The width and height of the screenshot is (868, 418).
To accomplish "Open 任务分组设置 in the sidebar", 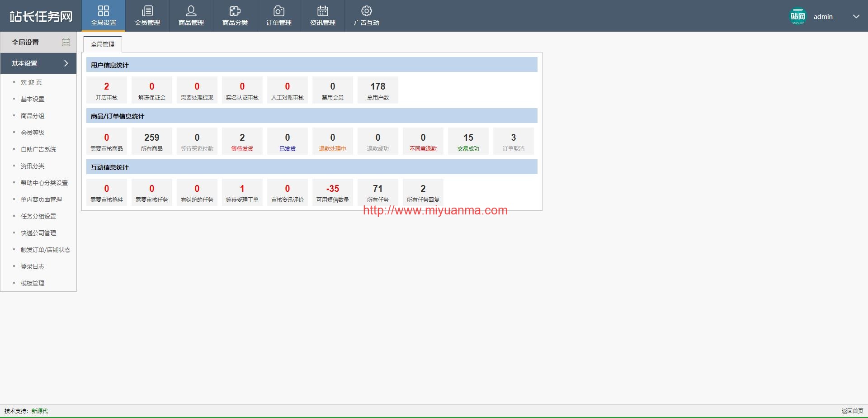I will click(x=38, y=216).
